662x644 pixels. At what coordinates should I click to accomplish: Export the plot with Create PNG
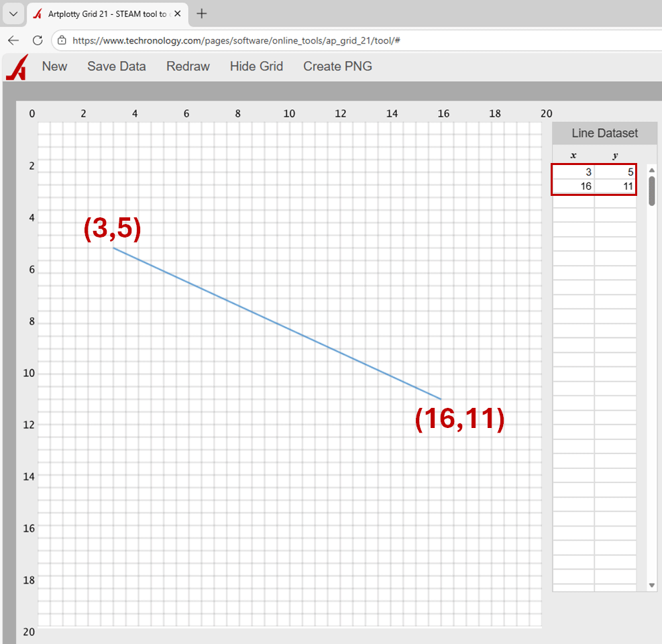click(337, 66)
